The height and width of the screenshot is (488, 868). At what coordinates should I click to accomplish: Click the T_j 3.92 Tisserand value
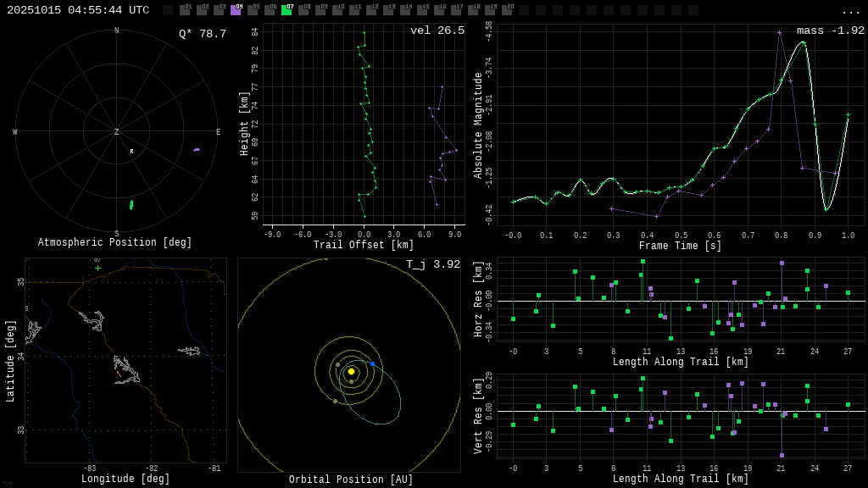(x=432, y=264)
